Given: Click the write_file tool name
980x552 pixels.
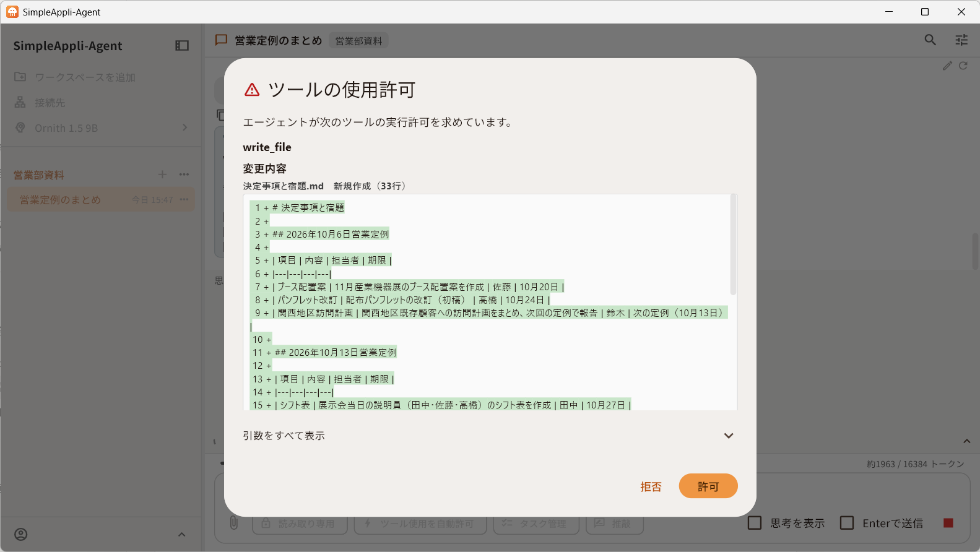Looking at the screenshot, I should click(267, 147).
